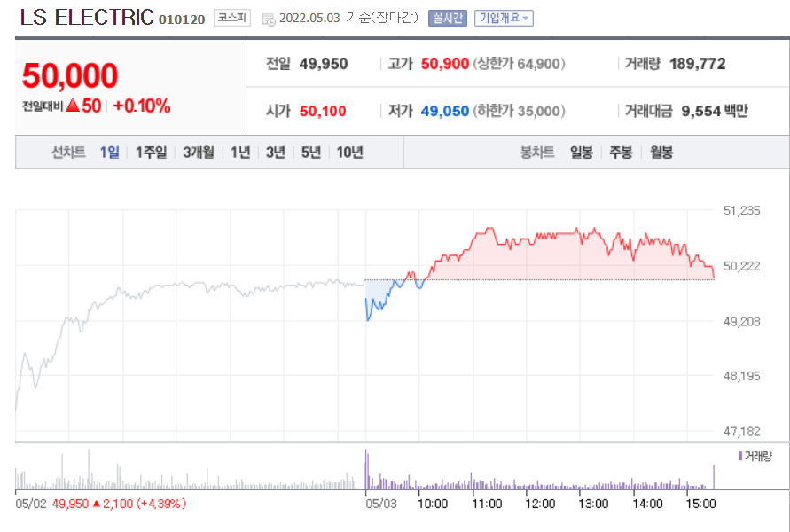Screen dimensions: 790x532
Task: Click the 12:00 time axis label
Action: (x=540, y=504)
